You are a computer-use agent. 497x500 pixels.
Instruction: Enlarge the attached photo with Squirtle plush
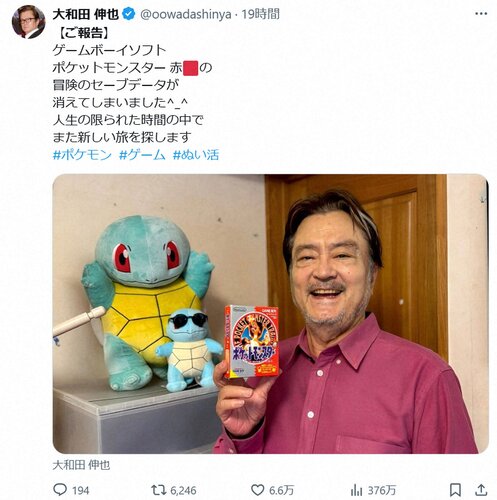tap(271, 314)
